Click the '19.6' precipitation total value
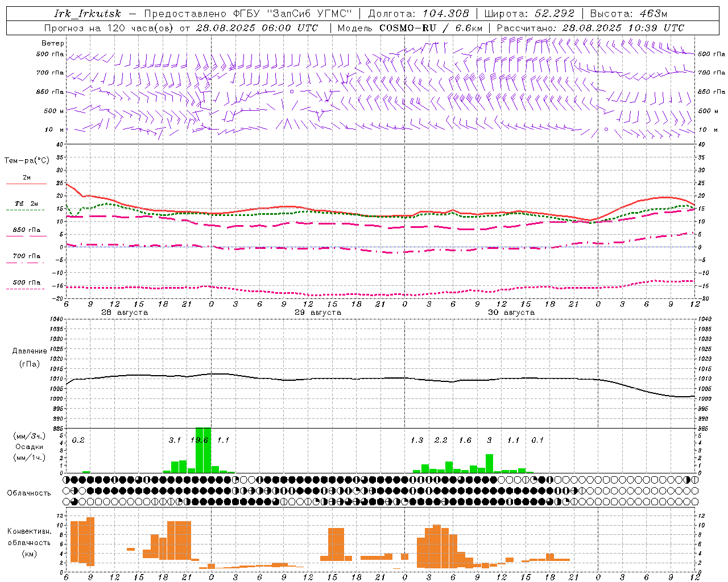The height and width of the screenshot is (582, 728). click(x=199, y=440)
